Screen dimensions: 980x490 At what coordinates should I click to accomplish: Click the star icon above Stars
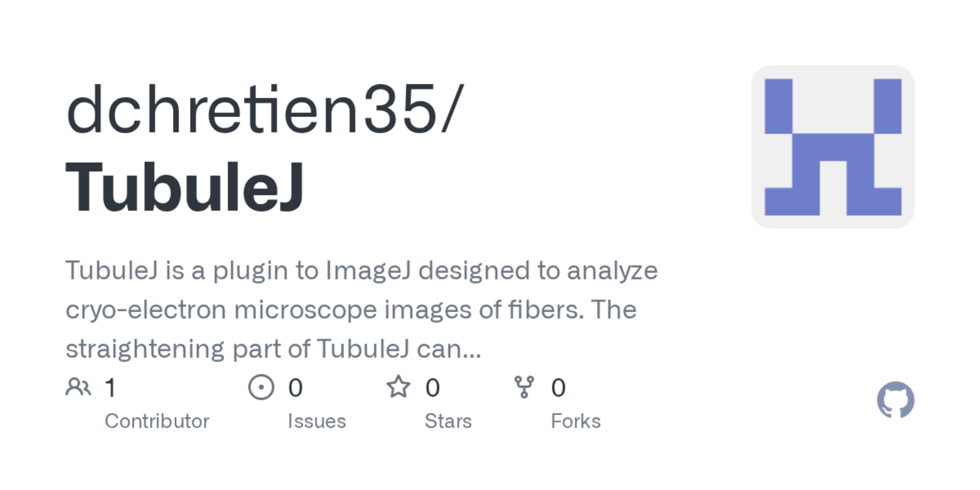coord(398,387)
